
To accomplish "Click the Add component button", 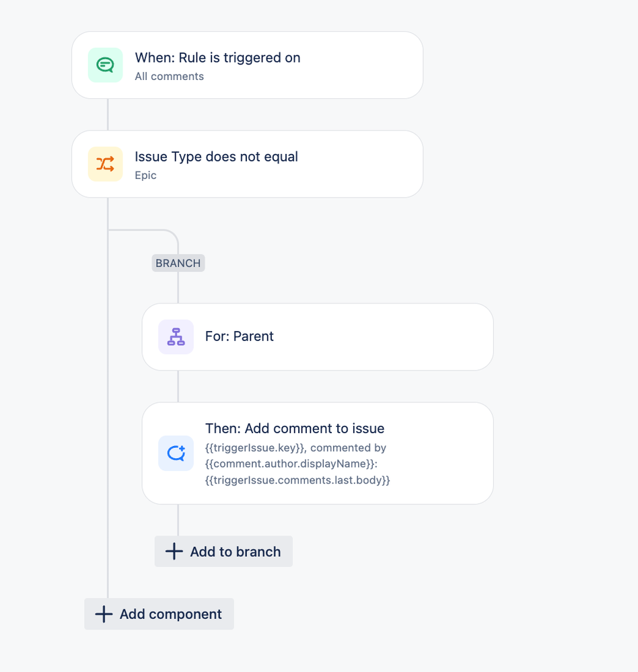I will (x=159, y=613).
